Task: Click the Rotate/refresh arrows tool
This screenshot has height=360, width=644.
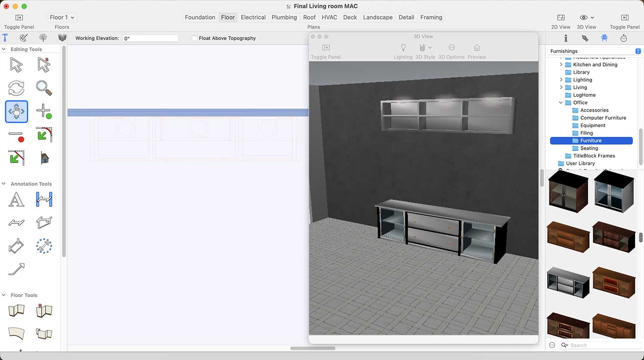Action: (16, 88)
